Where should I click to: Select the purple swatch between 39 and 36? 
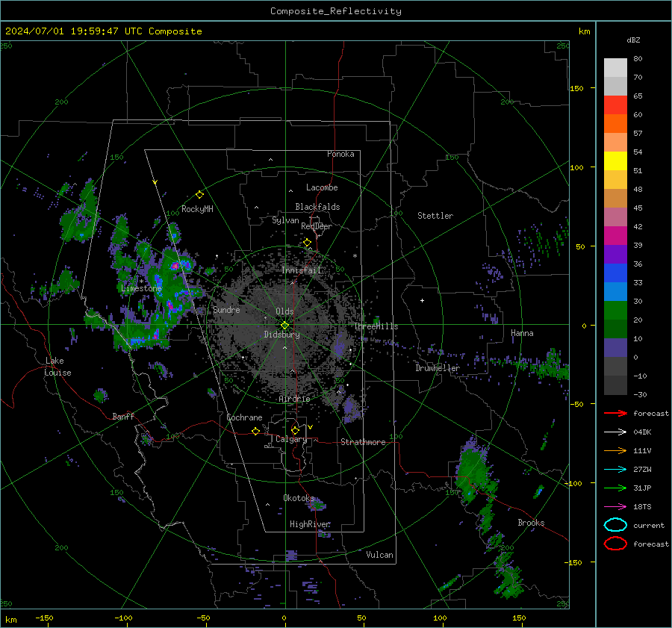pos(615,255)
